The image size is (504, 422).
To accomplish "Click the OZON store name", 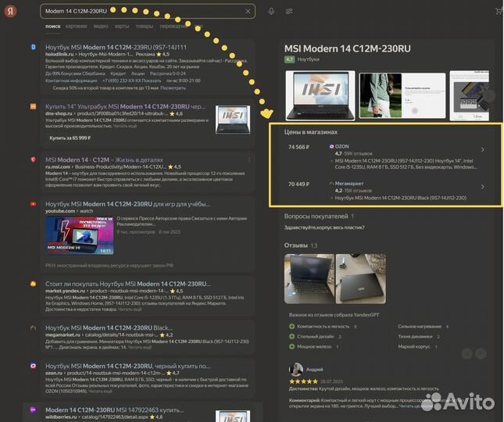I will click(x=341, y=146).
